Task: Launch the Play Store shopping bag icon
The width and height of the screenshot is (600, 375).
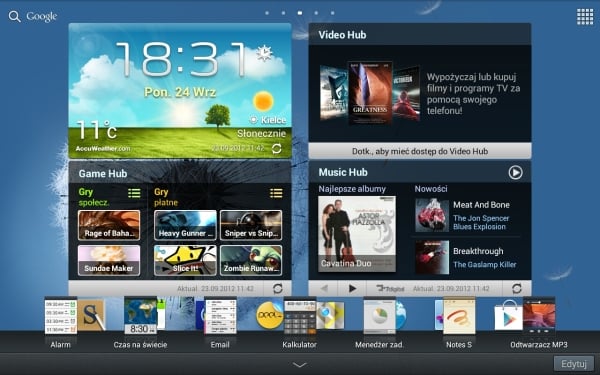Action: tap(508, 315)
